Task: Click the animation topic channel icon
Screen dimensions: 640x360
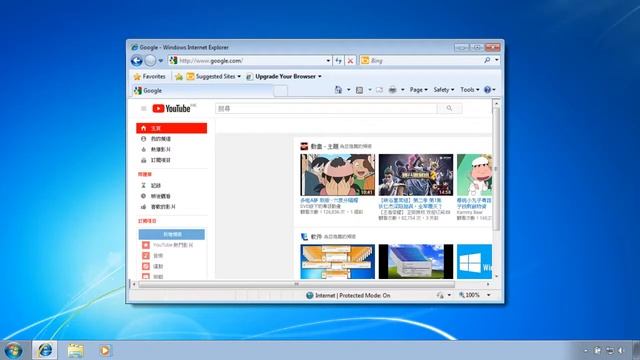Action: 304,146
